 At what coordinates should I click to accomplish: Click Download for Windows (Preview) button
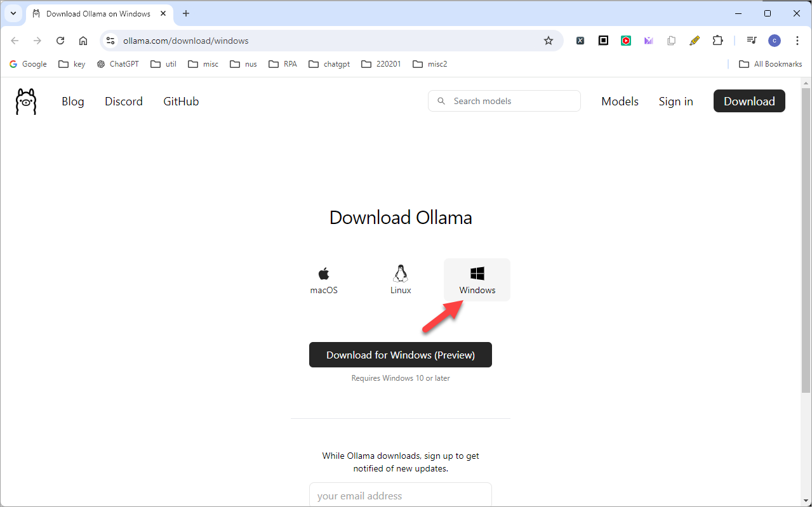pyautogui.click(x=401, y=355)
